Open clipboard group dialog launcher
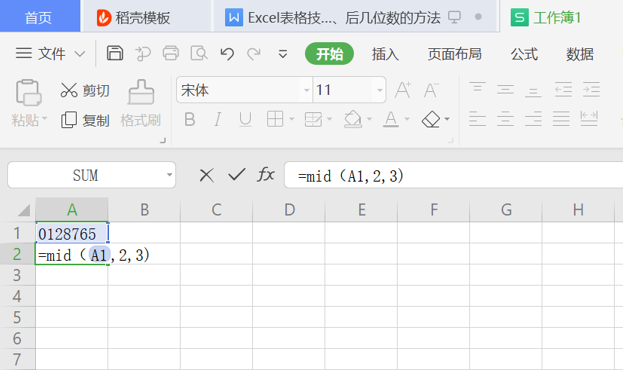 click(163, 141)
